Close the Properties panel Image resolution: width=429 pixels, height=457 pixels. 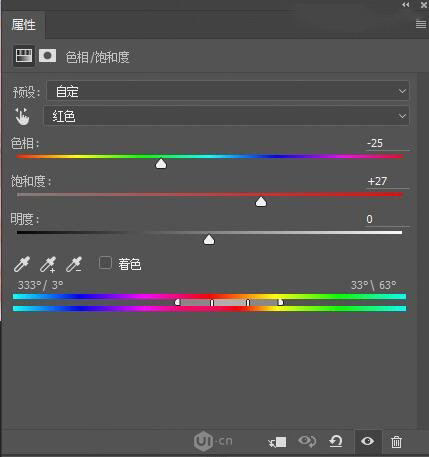(x=424, y=5)
